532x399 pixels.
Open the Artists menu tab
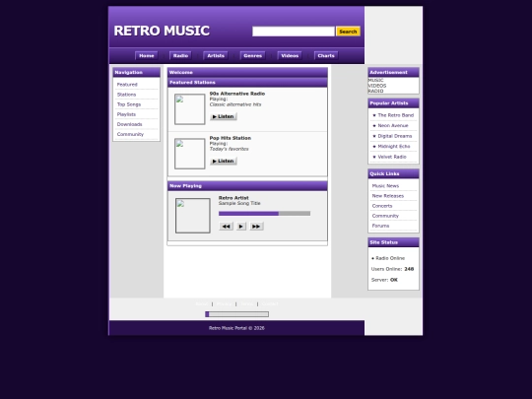(216, 55)
